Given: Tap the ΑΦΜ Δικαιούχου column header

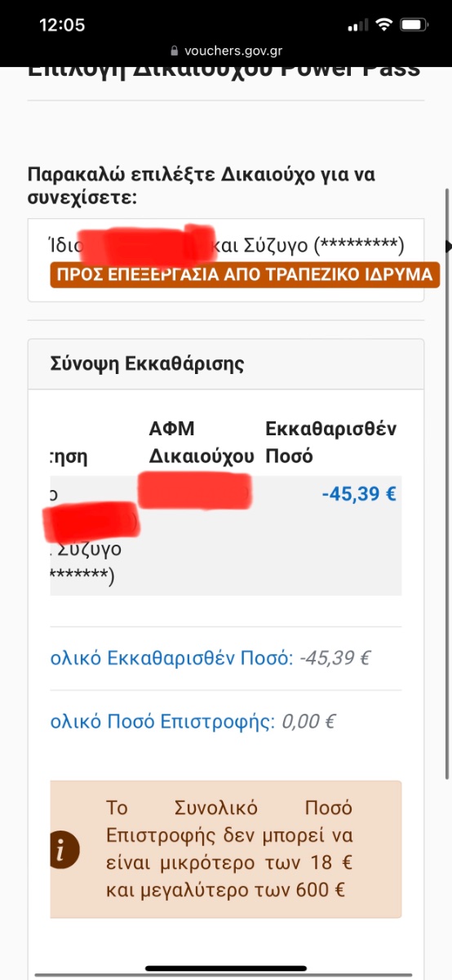Looking at the screenshot, I should [x=202, y=443].
